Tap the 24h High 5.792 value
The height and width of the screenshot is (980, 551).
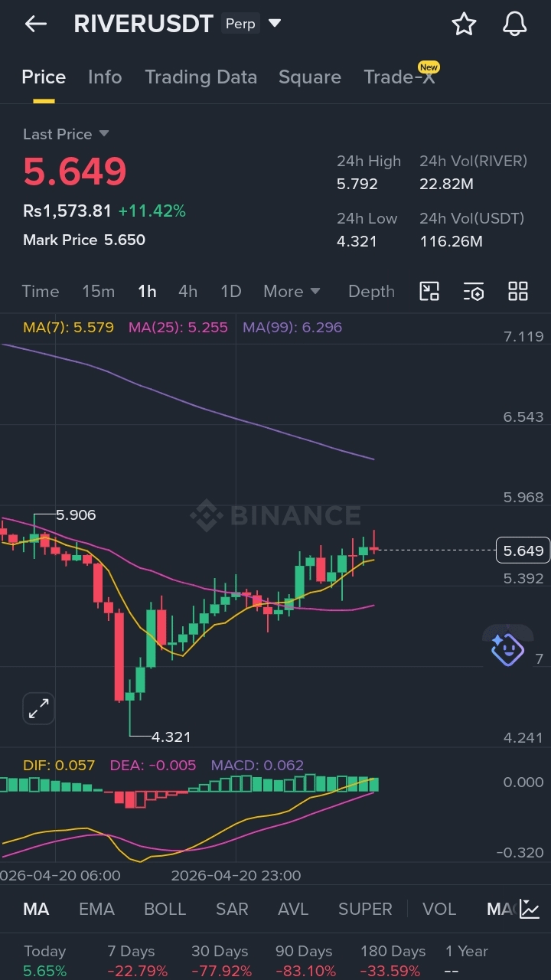357,185
